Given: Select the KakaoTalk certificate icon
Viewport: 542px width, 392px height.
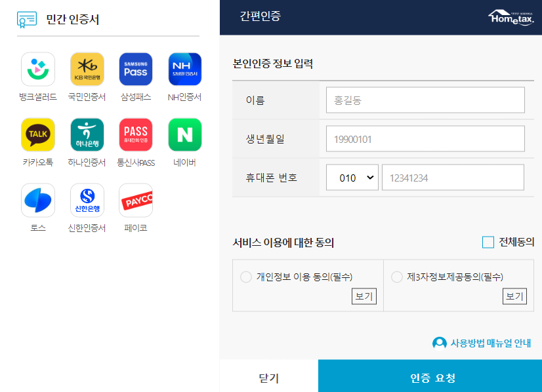Looking at the screenshot, I should [37, 134].
